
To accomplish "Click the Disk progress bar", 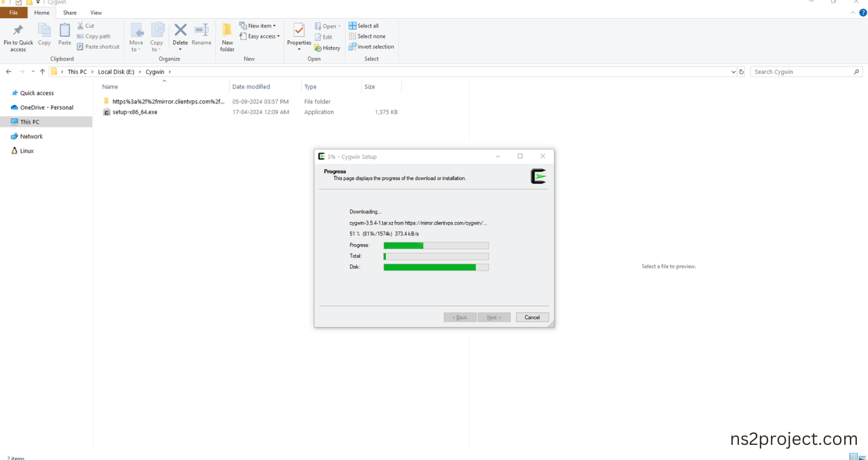I will pos(436,267).
